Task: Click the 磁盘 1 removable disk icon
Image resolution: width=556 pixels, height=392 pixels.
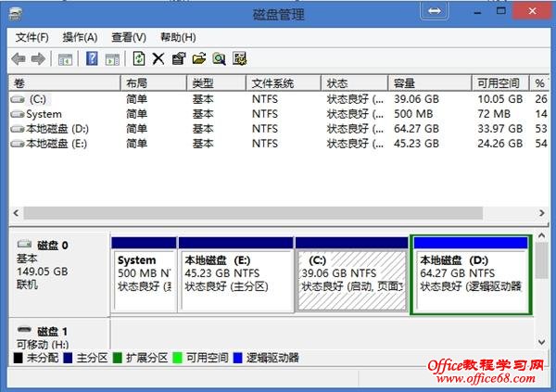Action: (x=24, y=330)
